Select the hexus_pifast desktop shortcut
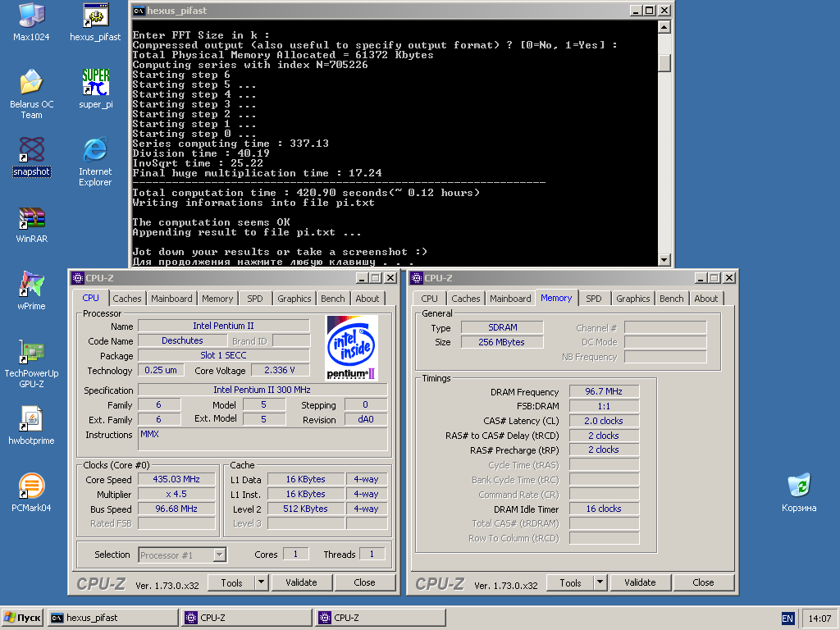The width and height of the screenshot is (840, 630). coord(95,22)
